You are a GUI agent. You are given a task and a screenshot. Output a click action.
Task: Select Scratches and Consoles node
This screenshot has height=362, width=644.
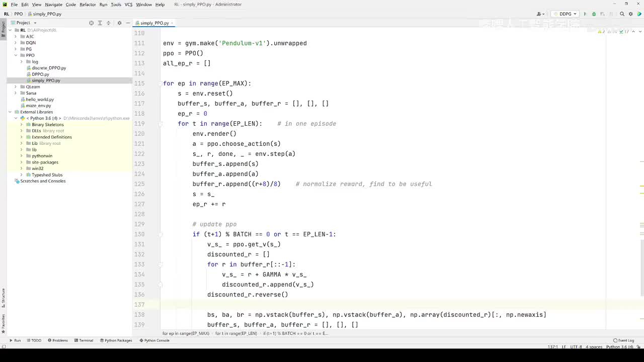(x=43, y=181)
